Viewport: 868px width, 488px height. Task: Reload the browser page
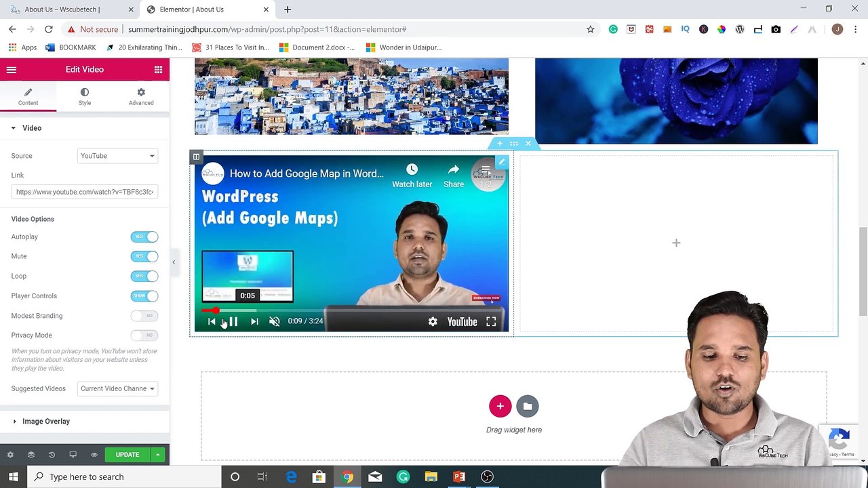[x=49, y=29]
